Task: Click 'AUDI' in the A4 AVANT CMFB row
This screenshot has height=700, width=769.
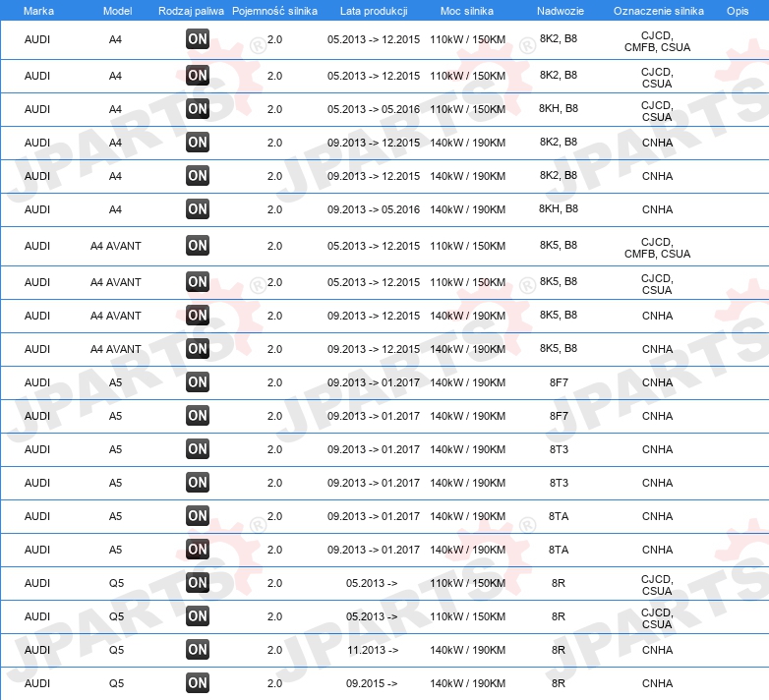Action: [x=37, y=246]
